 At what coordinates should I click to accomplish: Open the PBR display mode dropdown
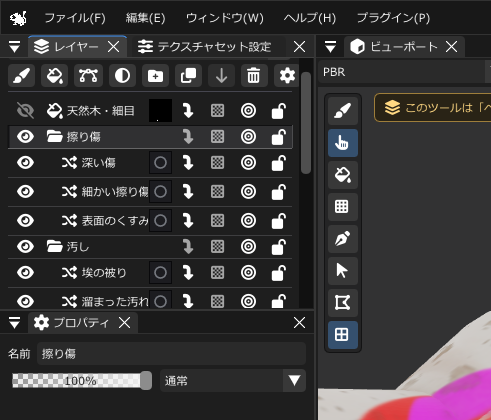[404, 72]
